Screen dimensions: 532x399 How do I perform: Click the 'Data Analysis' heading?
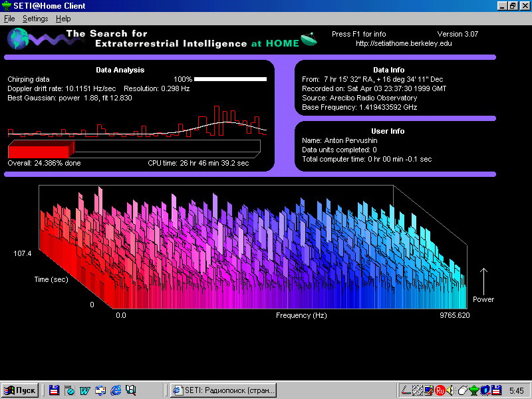tap(120, 70)
